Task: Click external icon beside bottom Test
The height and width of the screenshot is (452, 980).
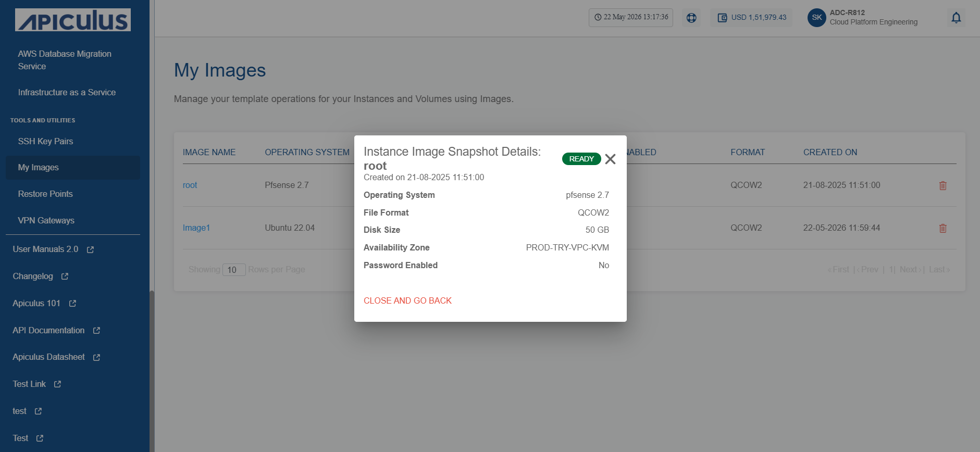Action: pyautogui.click(x=40, y=438)
